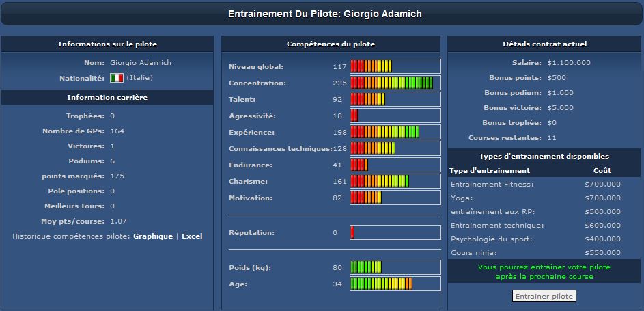Click the Endurance skill bar
Viewport: 644px width, 311px height.
click(395, 165)
